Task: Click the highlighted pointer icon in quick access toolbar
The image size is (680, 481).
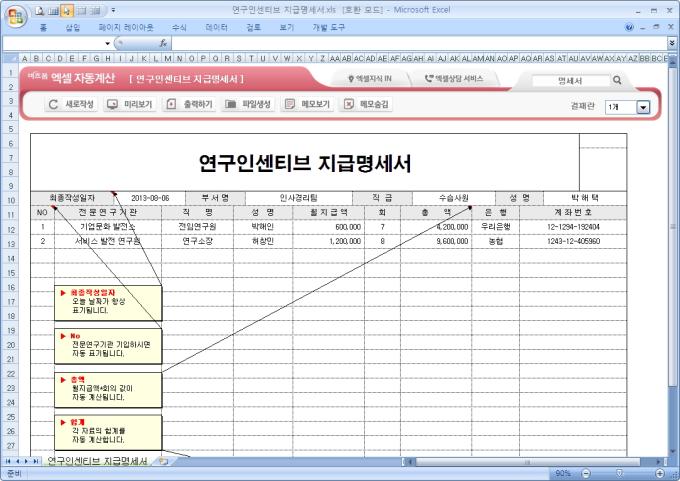Action: click(x=67, y=10)
